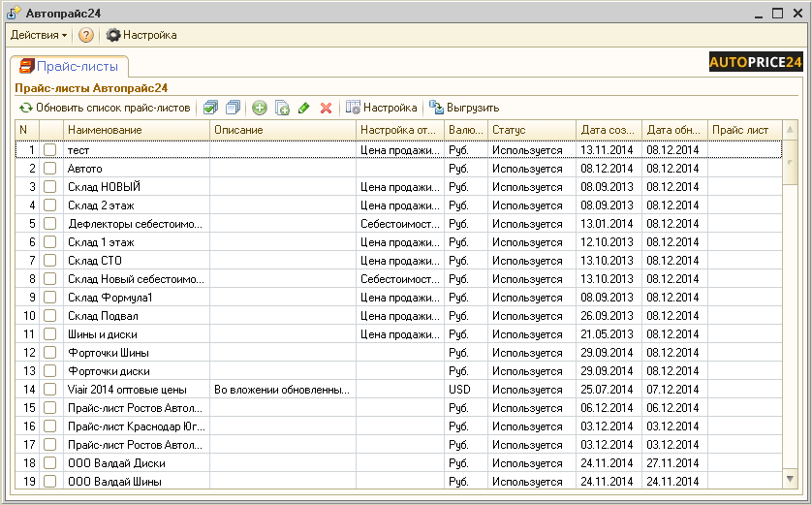This screenshot has width=812, height=505.
Task: Click the Настройка от... column header
Action: (x=400, y=130)
